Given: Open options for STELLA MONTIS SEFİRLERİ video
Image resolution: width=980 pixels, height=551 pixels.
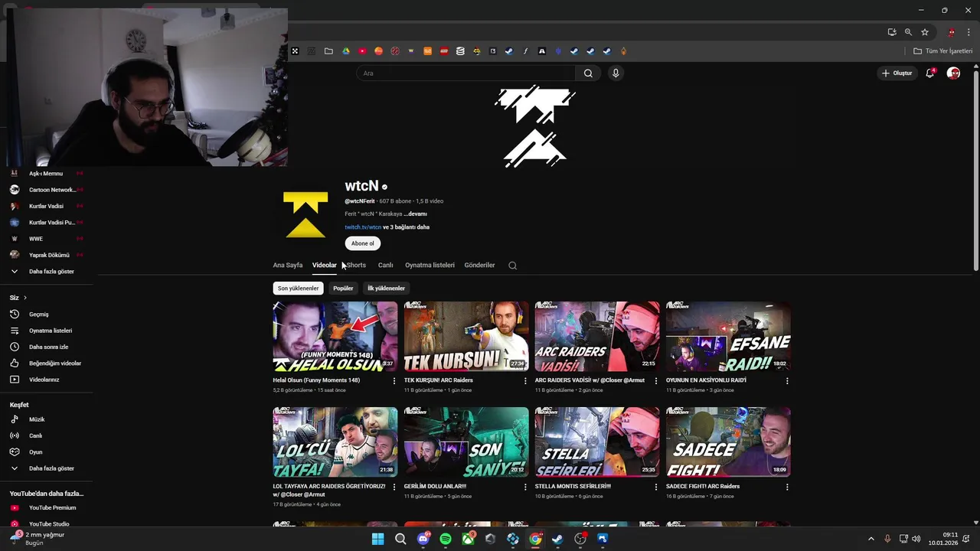Looking at the screenshot, I should coord(656,487).
